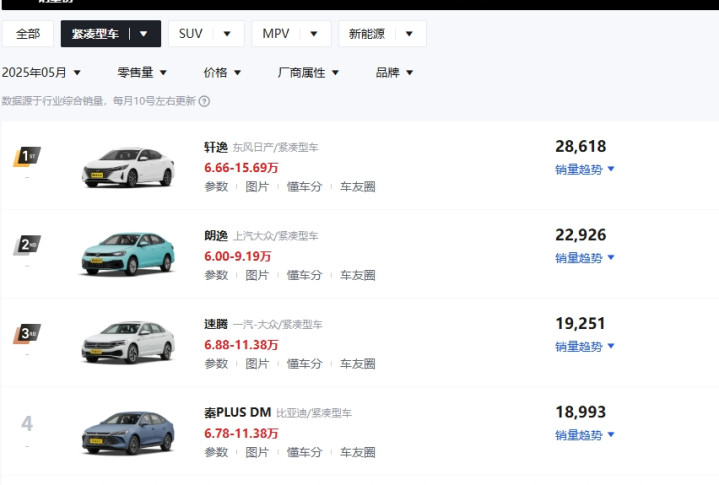Open the 秦PLUS DM car thumbnail
This screenshot has height=485, width=719.
click(x=128, y=432)
